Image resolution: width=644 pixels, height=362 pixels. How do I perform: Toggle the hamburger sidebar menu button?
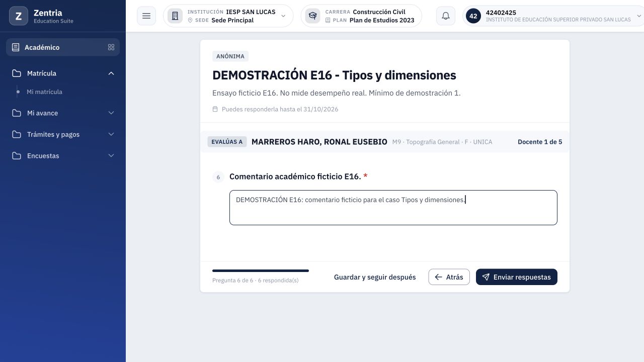pyautogui.click(x=146, y=16)
